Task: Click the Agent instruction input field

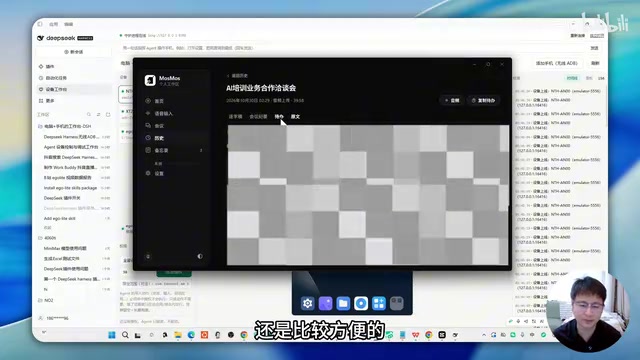Action: coord(351,48)
